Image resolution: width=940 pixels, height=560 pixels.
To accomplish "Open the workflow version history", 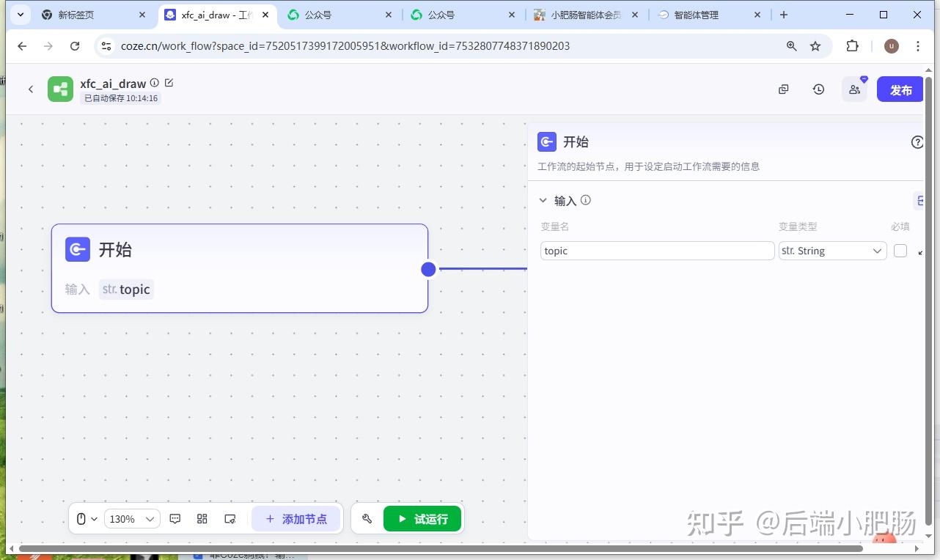I will (818, 89).
